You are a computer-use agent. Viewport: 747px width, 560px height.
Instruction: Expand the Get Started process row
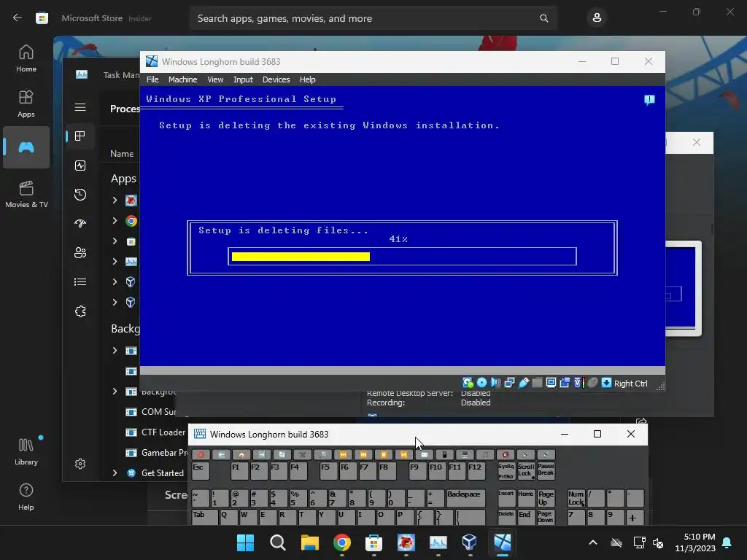[x=115, y=472]
